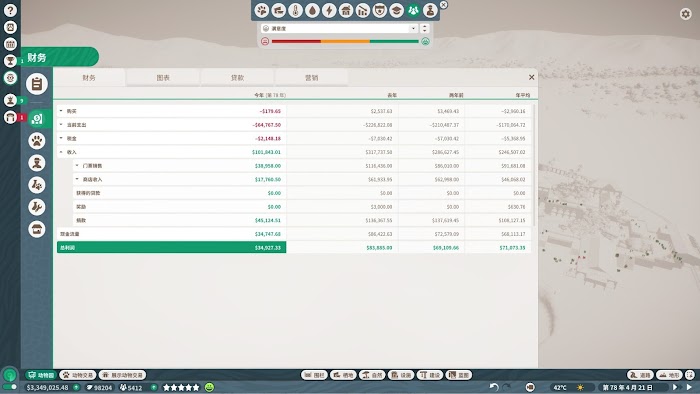Open the 满意度 heatmap dropdown

pos(339,29)
